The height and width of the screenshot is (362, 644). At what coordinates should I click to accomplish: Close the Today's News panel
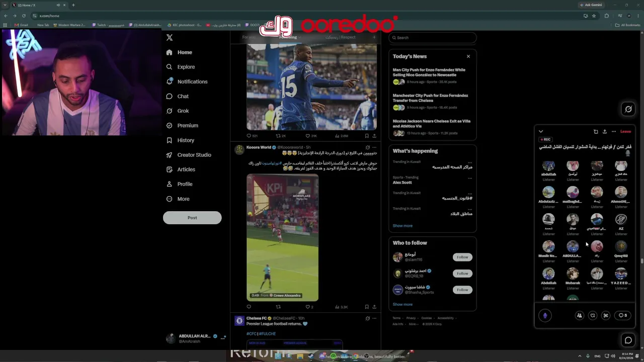(468, 56)
